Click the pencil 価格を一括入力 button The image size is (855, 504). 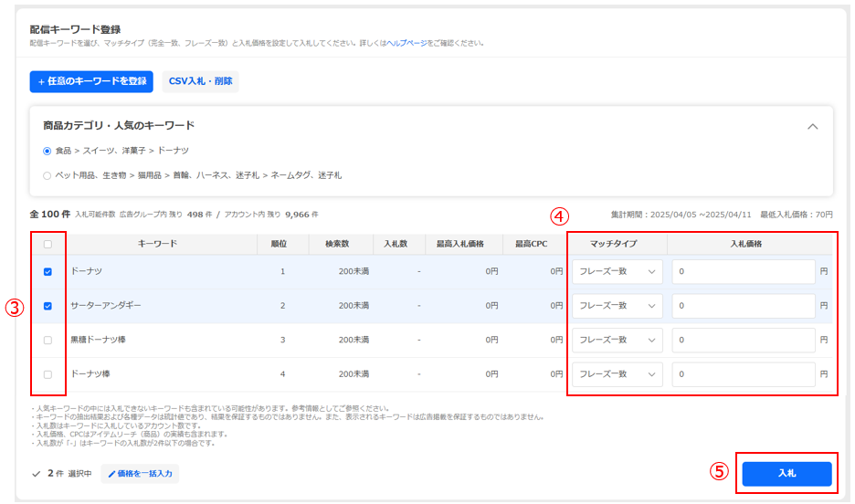coord(140,474)
